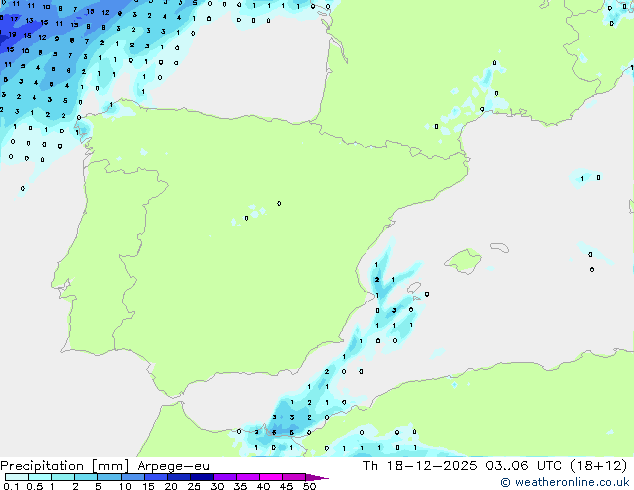634x490 pixels.
Task: Click the legend label '35'
Action: click(240, 486)
